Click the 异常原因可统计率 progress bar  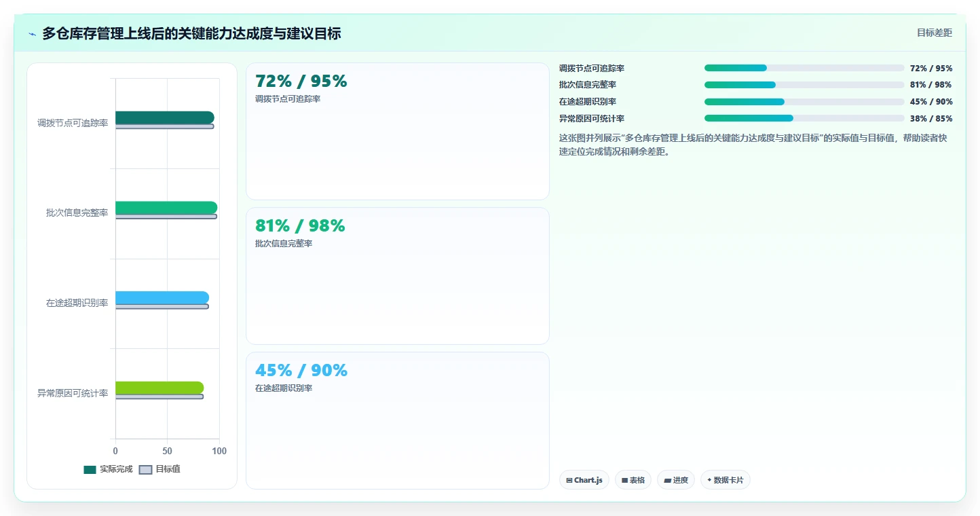[804, 118]
